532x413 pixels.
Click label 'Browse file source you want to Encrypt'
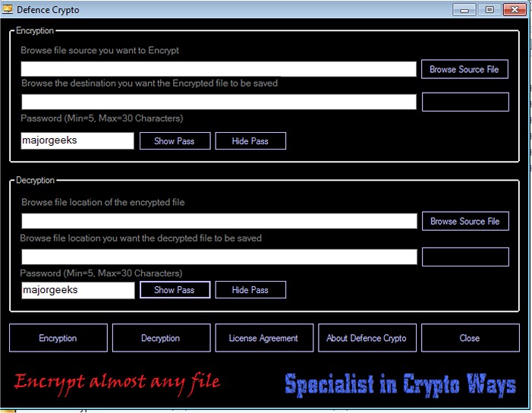99,50
